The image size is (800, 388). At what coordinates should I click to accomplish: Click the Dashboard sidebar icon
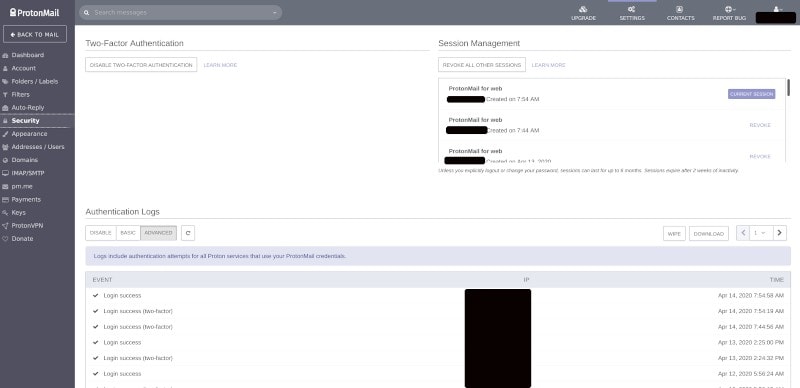[6, 55]
